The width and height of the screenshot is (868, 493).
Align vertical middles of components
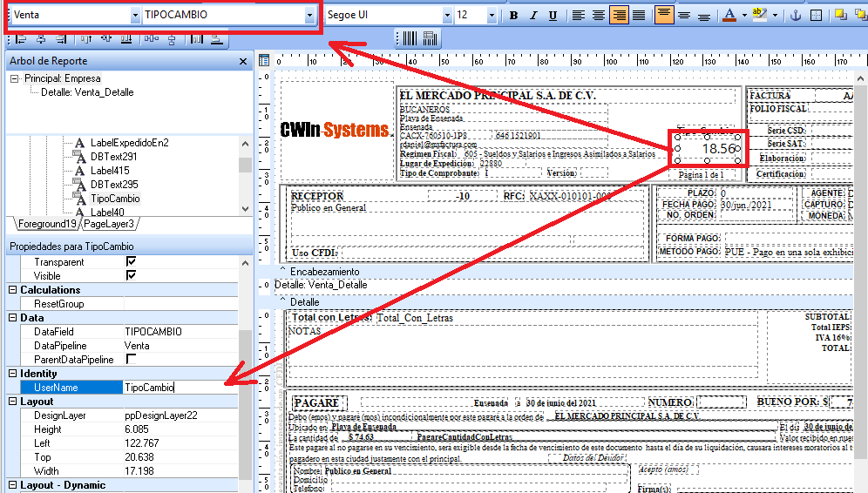point(106,38)
